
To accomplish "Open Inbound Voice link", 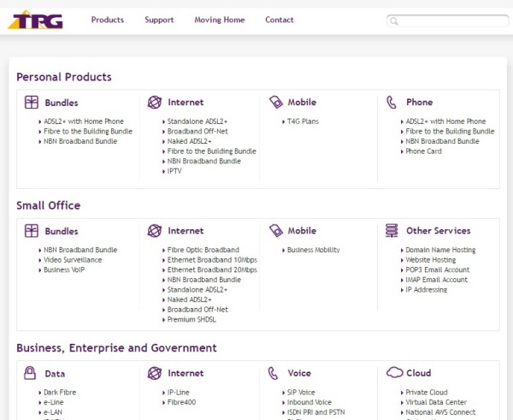I will 310,402.
